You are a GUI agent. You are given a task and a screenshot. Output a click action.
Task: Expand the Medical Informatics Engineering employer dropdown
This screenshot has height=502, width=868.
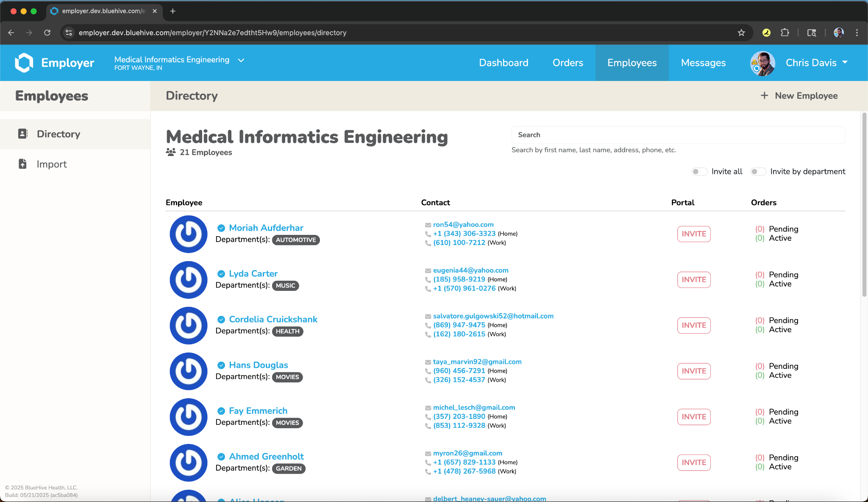pyautogui.click(x=241, y=61)
